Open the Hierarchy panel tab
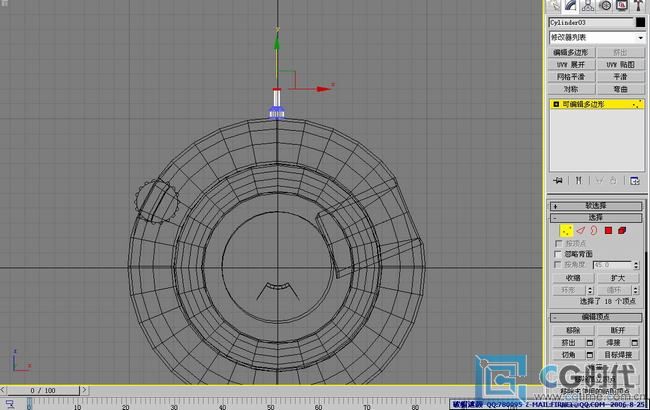This screenshot has width=650, height=410. [588, 5]
